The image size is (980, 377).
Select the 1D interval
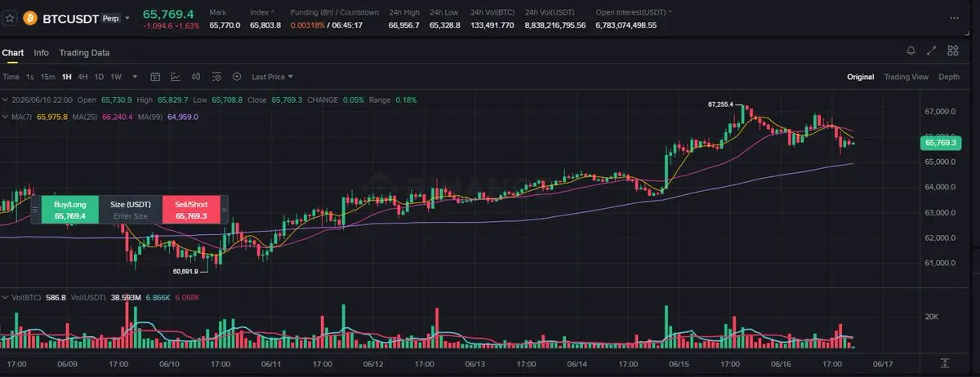pos(99,77)
